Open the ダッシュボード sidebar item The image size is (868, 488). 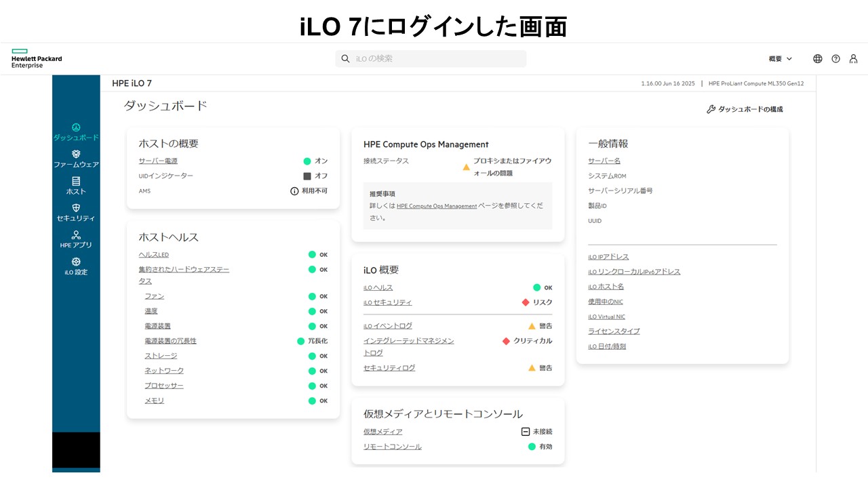(x=76, y=132)
